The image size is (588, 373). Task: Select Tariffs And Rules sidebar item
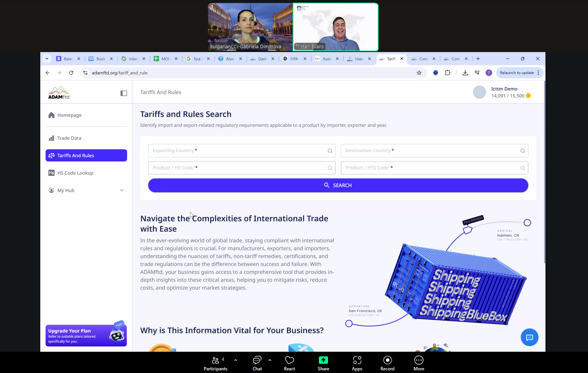pyautogui.click(x=86, y=155)
